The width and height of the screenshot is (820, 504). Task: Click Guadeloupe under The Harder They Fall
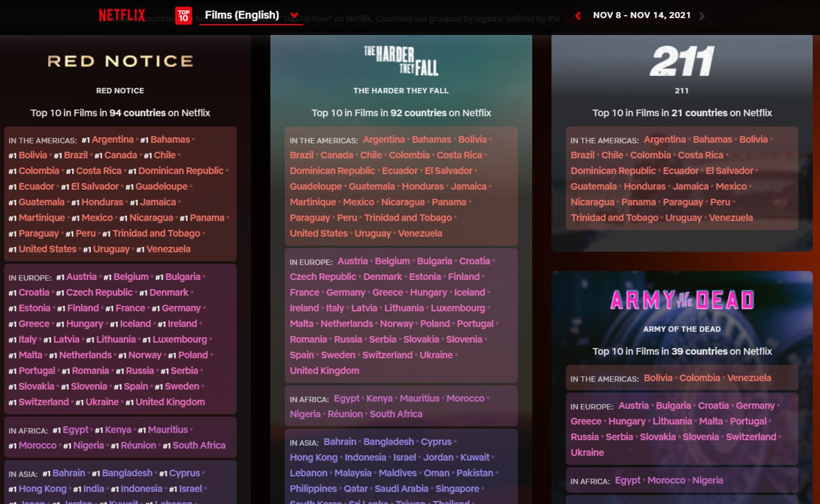(316, 187)
